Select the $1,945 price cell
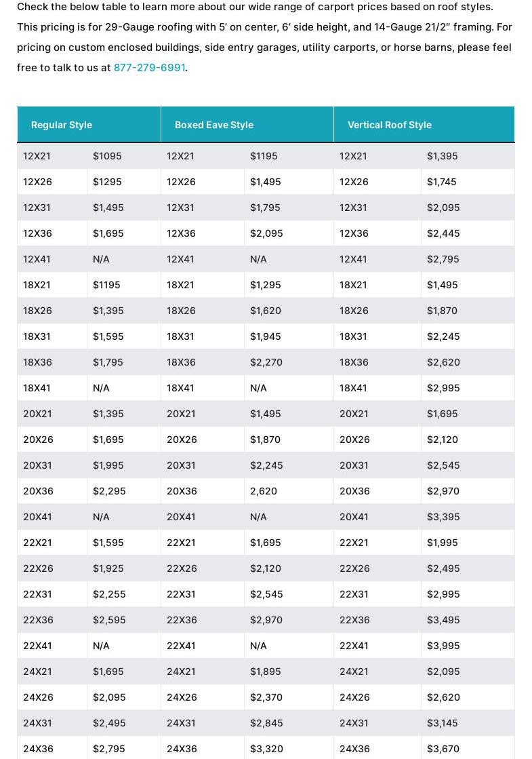532x759 pixels. [x=266, y=336]
